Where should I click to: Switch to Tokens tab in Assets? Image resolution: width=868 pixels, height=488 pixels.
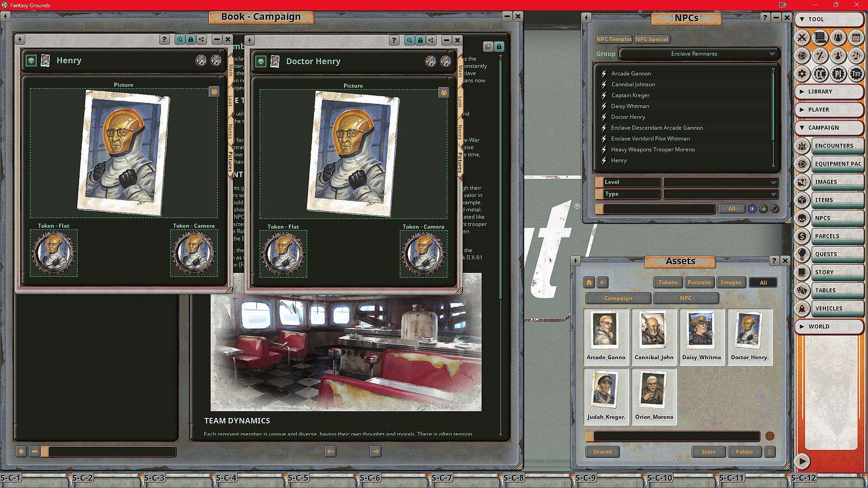click(x=668, y=282)
